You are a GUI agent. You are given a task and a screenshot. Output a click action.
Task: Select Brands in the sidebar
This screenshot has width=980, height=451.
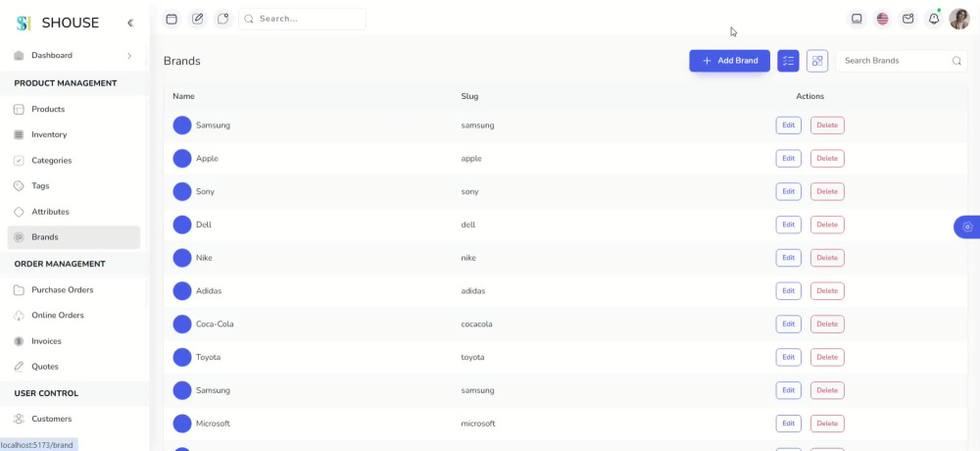pos(73,237)
